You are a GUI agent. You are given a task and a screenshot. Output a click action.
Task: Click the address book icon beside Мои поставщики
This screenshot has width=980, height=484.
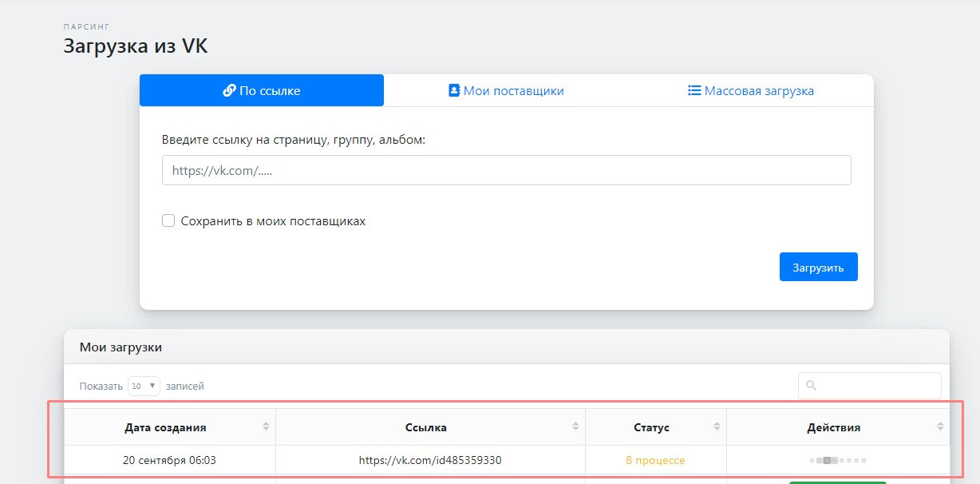point(454,90)
